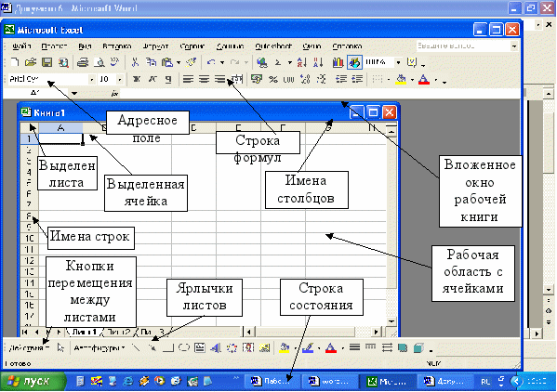Click the Drawing toolbar icon
Screen dimensions: 557x392
point(354,62)
